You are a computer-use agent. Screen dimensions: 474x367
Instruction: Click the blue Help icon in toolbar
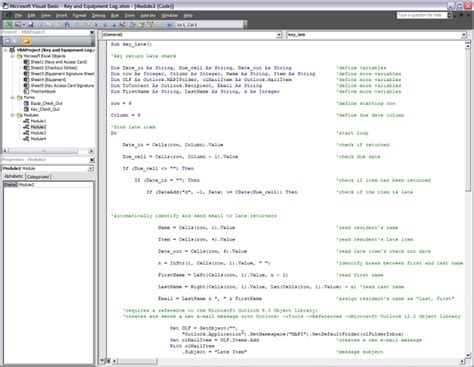tap(169, 25)
